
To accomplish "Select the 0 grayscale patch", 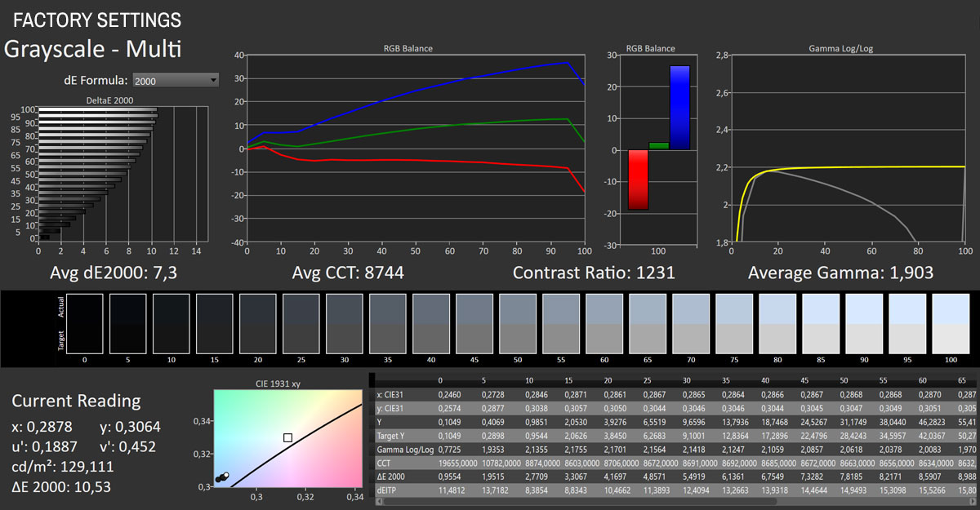I will [x=85, y=322].
